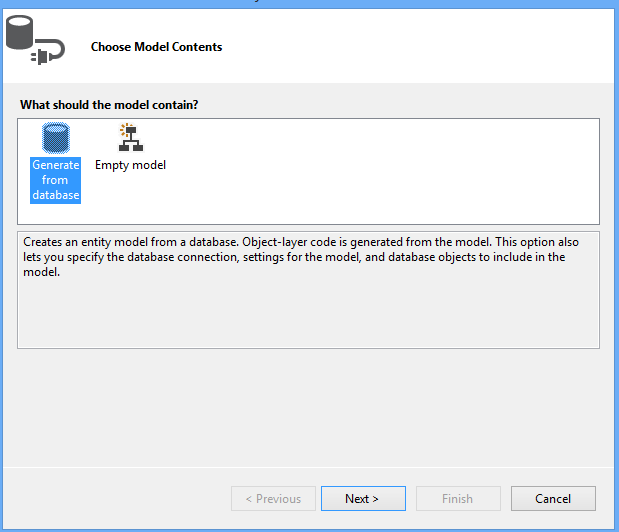The width and height of the screenshot is (619, 532).
Task: Click the window title bar strip
Action: tap(309, 3)
